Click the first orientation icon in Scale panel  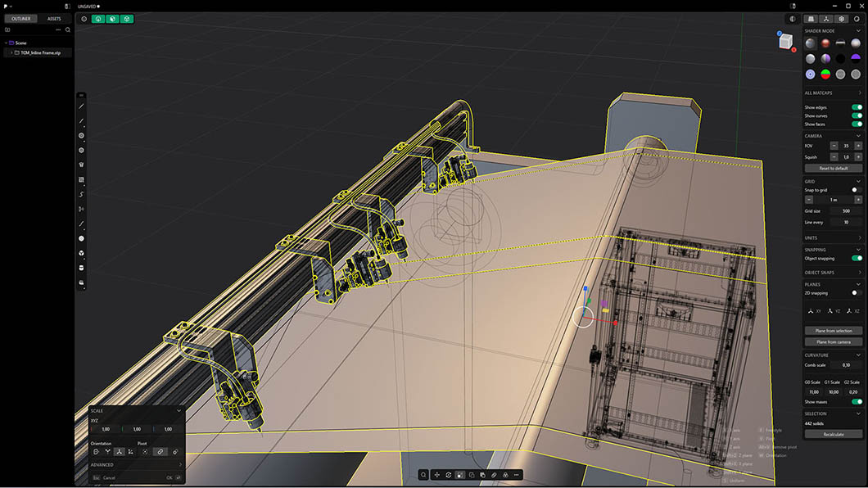click(x=96, y=452)
